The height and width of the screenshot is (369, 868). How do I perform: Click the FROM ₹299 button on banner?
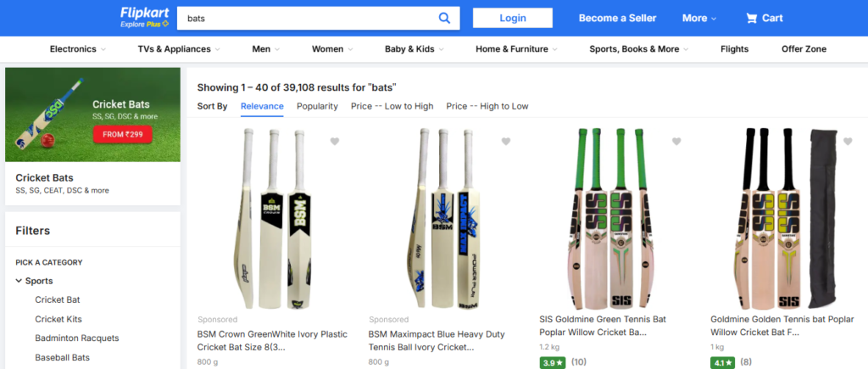point(122,135)
